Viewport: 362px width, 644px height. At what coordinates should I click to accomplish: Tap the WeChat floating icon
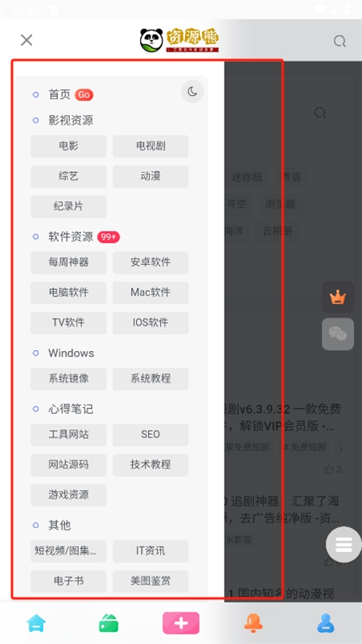pos(338,334)
